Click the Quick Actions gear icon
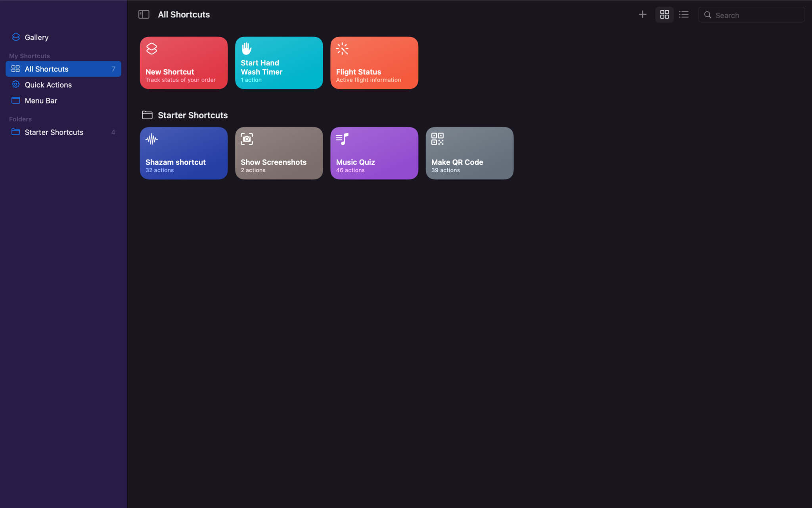Screen dimensions: 812x508 pos(16,85)
